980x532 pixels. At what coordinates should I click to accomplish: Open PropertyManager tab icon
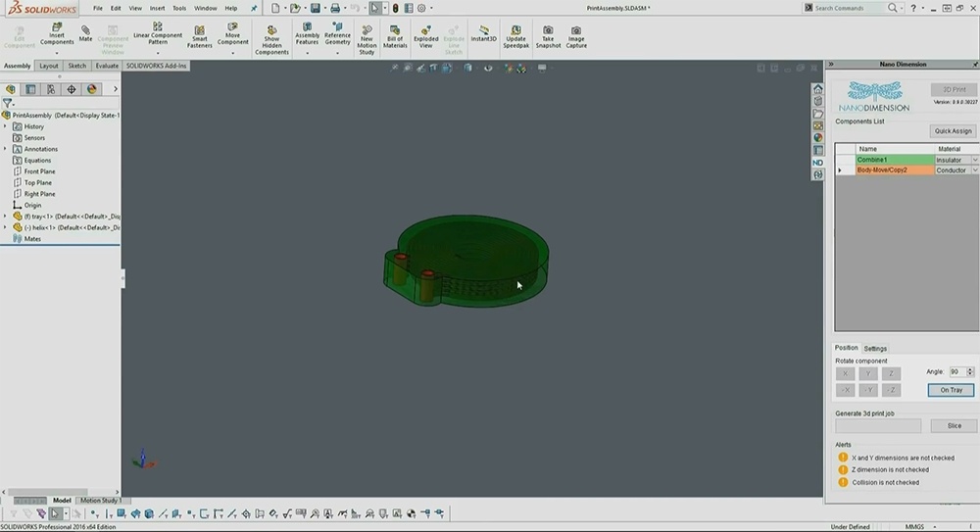pos(30,89)
